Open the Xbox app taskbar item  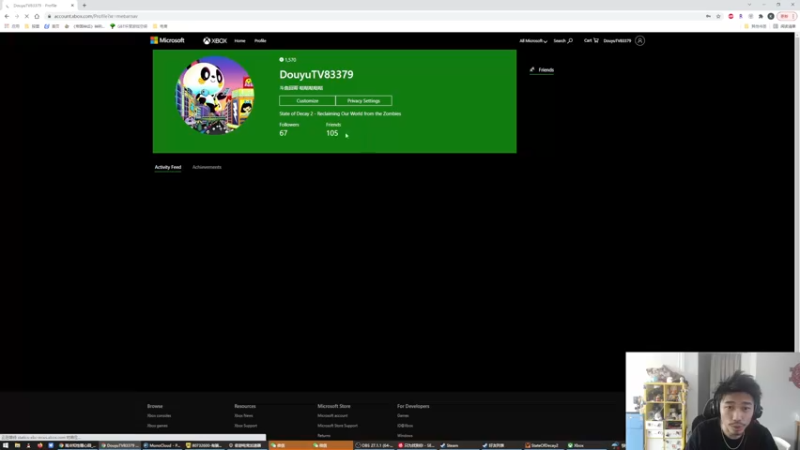pyautogui.click(x=586, y=445)
